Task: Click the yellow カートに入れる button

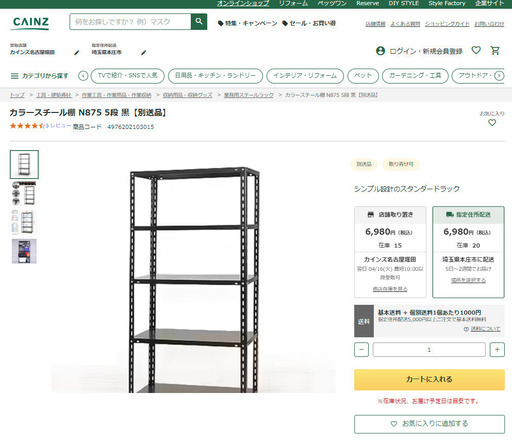Action: click(x=429, y=379)
